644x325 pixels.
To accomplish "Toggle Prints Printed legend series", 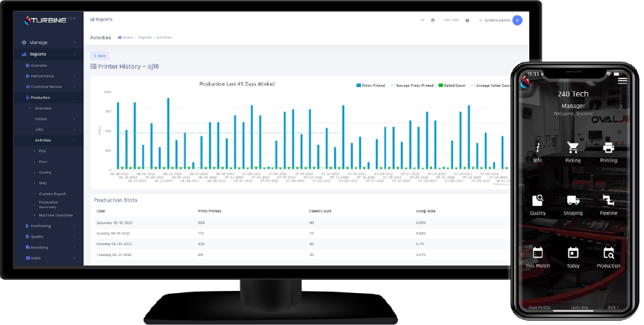I will [370, 86].
